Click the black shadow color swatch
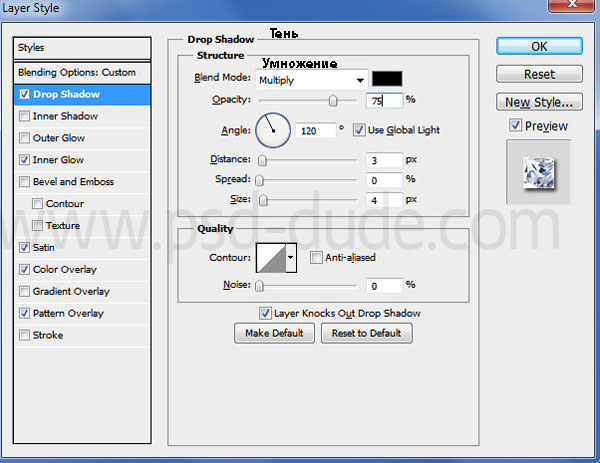Screen dimensions: 600x463 (x=387, y=79)
